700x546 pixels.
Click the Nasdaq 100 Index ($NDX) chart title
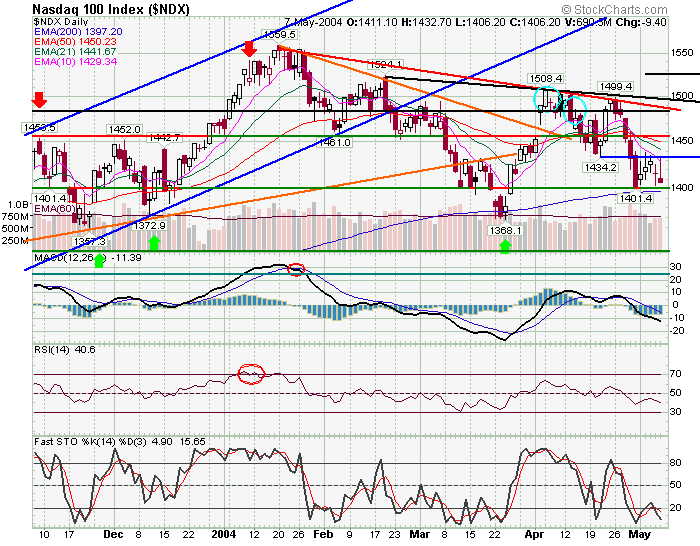111,9
